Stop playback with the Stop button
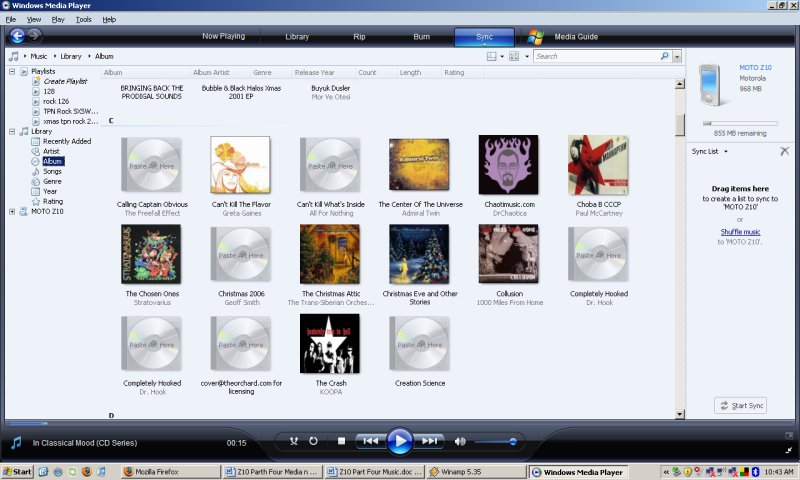 point(341,441)
